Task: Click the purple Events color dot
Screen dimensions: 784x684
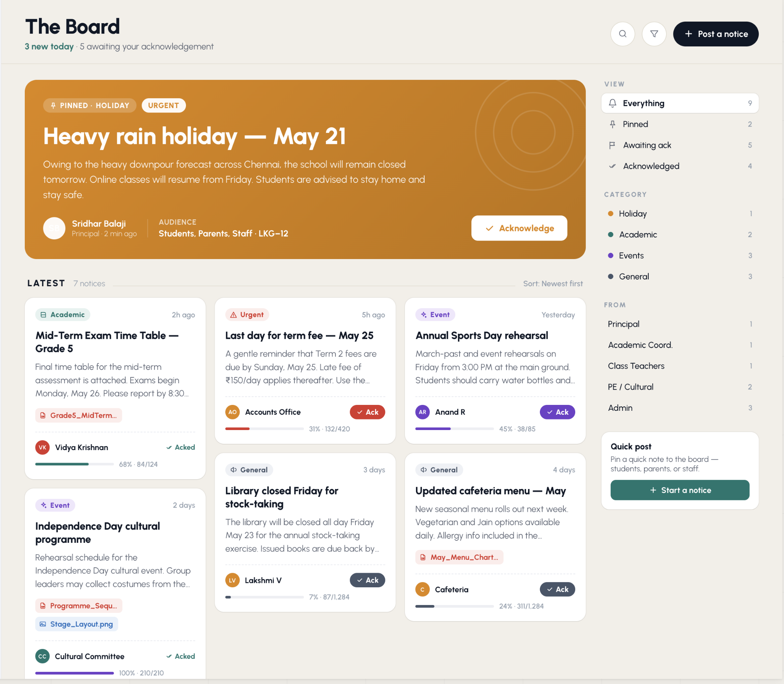Action: click(611, 256)
